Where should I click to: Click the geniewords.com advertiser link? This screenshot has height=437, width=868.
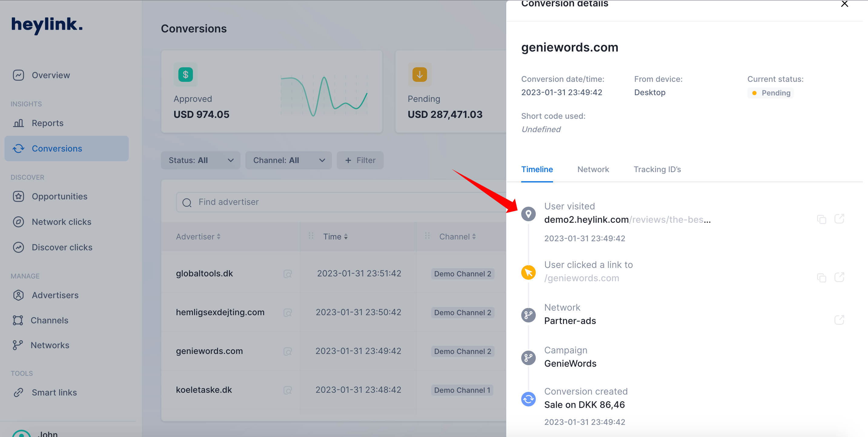tap(209, 351)
